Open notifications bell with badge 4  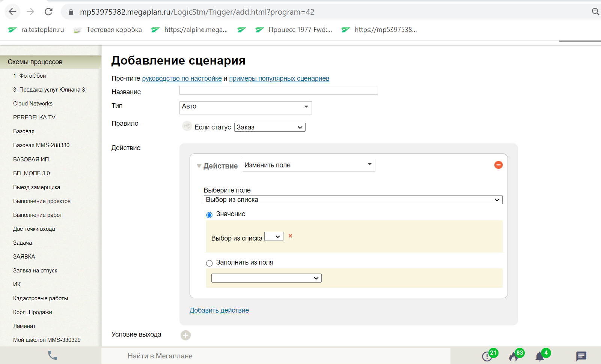click(542, 355)
